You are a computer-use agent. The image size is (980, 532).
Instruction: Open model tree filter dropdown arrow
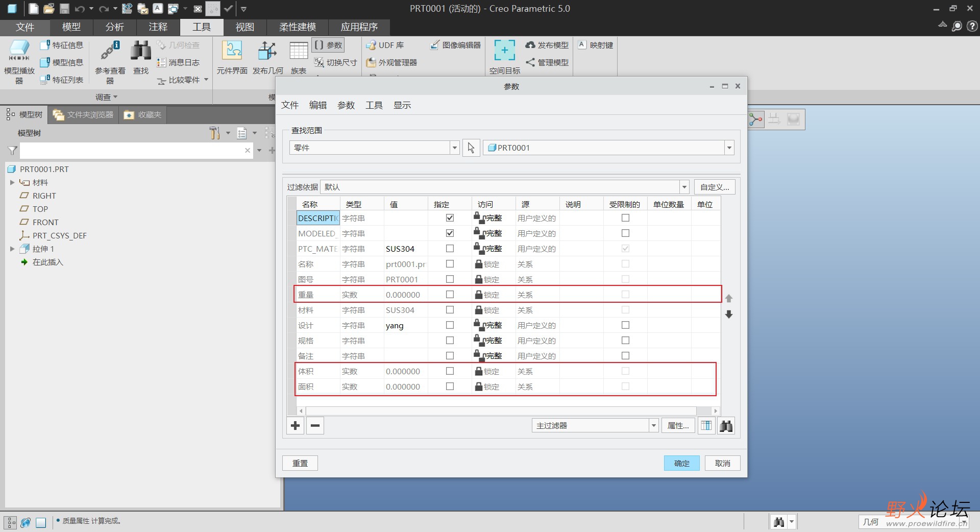pos(259,151)
